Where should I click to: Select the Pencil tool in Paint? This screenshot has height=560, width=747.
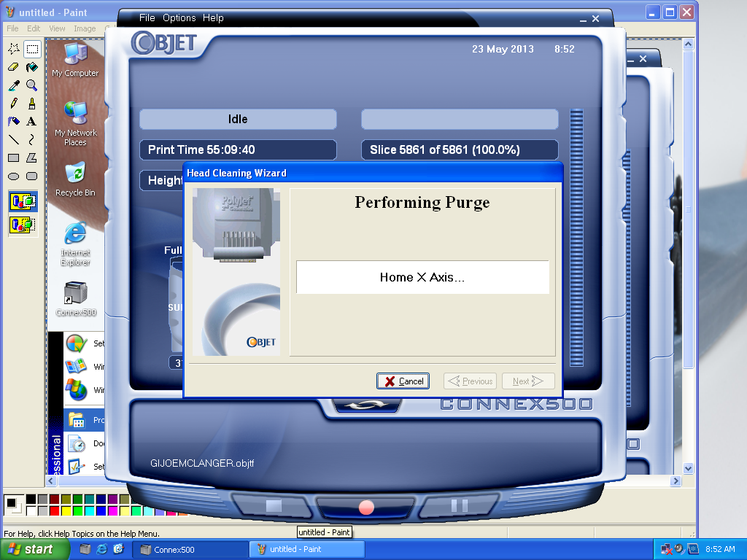click(14, 104)
